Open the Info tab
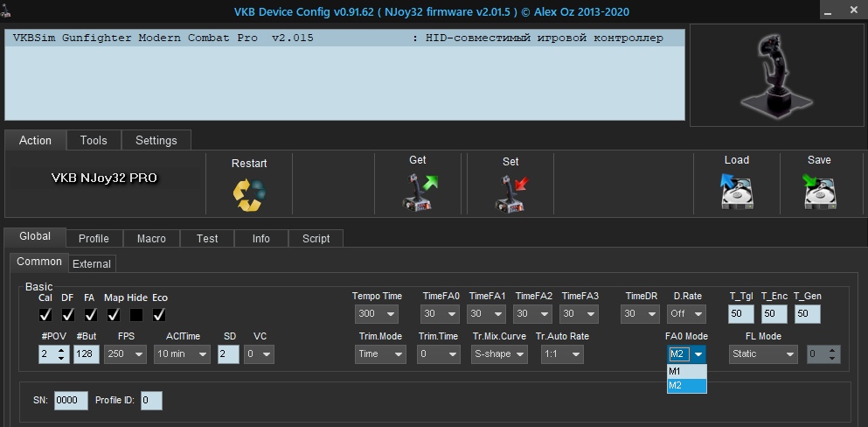Screen dimensions: 868x427 [260, 239]
